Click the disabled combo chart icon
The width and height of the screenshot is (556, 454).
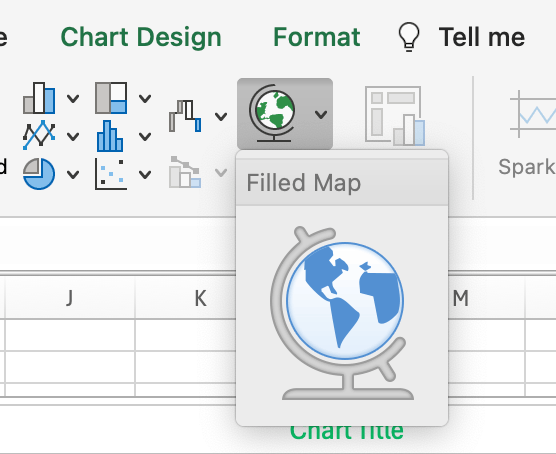185,172
